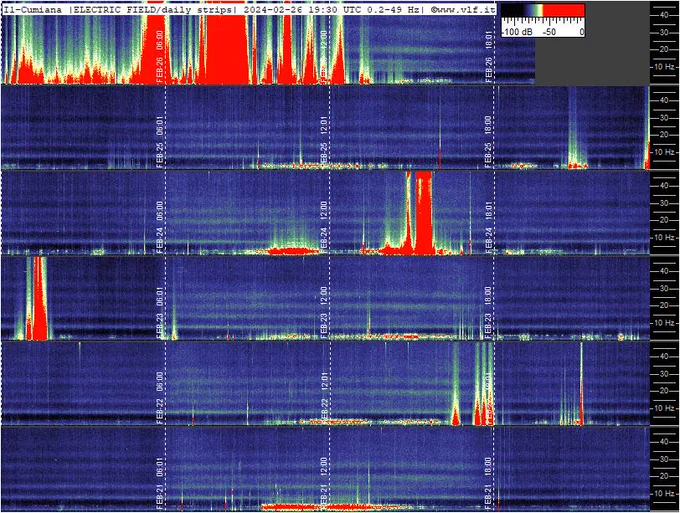Click the -100 dB scale label

pyautogui.click(x=517, y=32)
